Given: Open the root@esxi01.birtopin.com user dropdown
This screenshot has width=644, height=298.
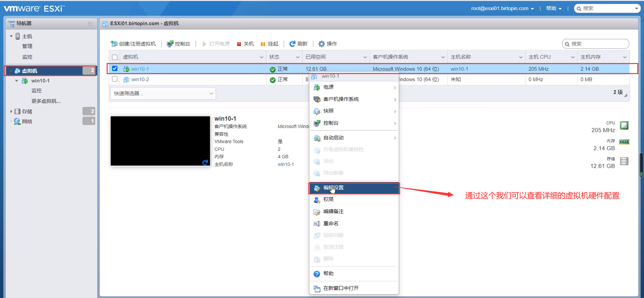Looking at the screenshot, I should (502, 8).
